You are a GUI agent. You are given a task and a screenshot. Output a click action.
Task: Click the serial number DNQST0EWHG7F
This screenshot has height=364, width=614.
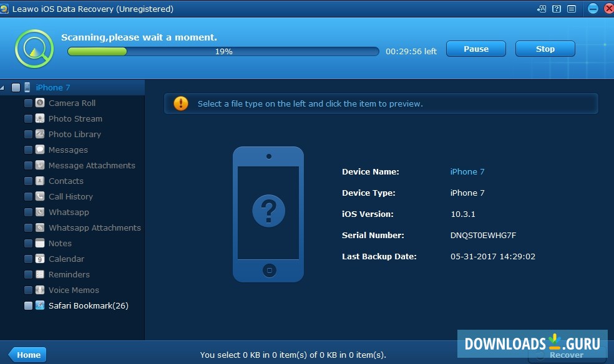point(483,236)
